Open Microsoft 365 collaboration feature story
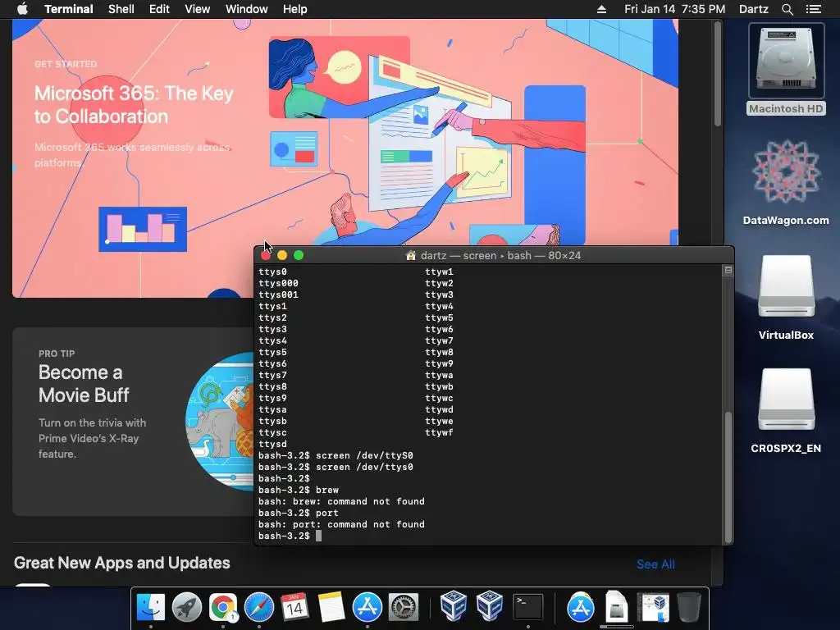The image size is (840, 630). click(345, 158)
